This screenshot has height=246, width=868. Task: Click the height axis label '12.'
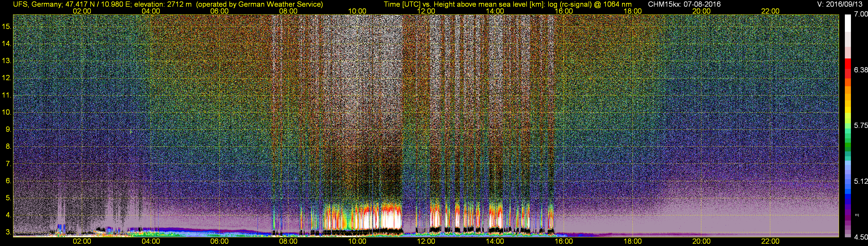[x=7, y=78]
